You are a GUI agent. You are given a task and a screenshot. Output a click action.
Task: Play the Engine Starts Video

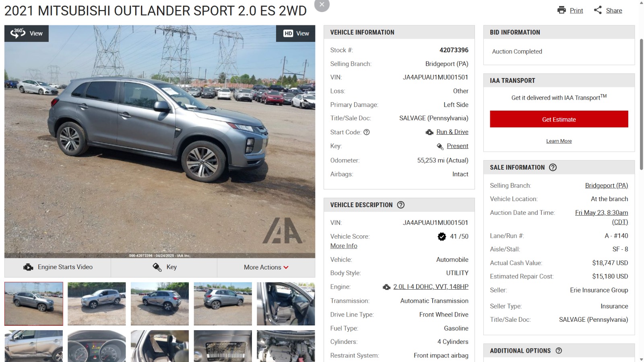pyautogui.click(x=58, y=267)
